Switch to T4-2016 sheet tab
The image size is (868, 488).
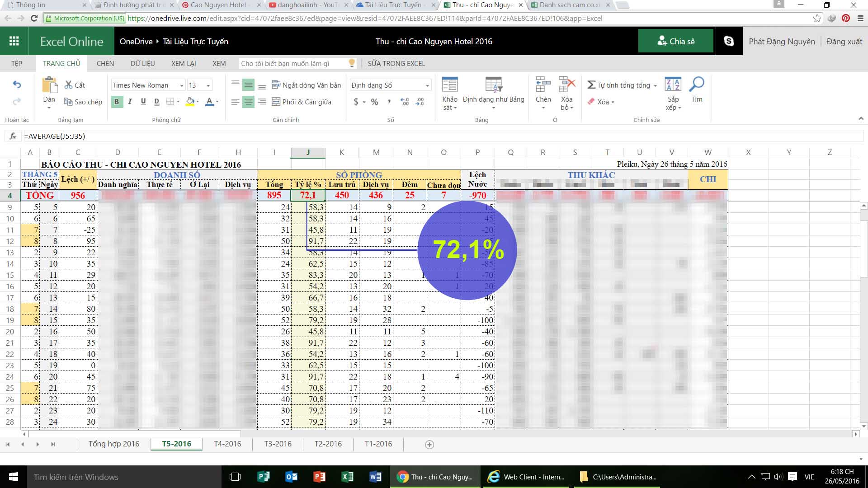[x=227, y=444]
